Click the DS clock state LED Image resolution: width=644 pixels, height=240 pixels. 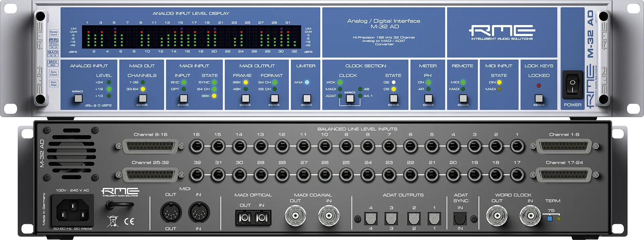click(393, 89)
